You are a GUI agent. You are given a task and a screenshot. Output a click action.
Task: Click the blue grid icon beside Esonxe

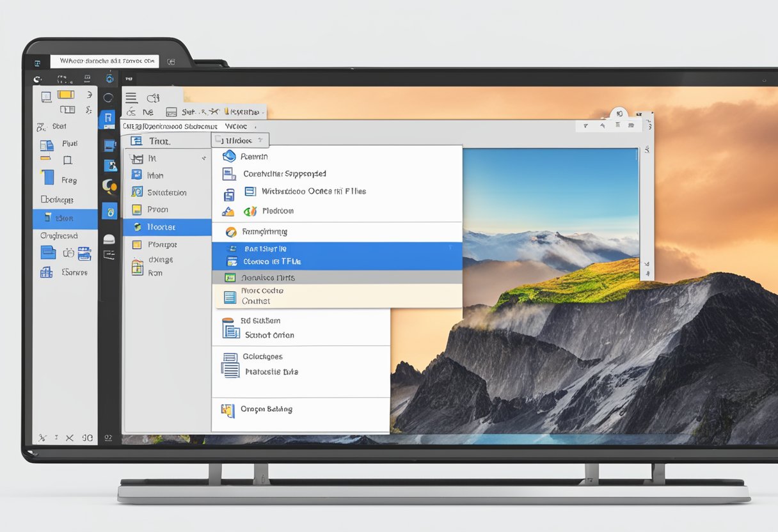[47, 272]
